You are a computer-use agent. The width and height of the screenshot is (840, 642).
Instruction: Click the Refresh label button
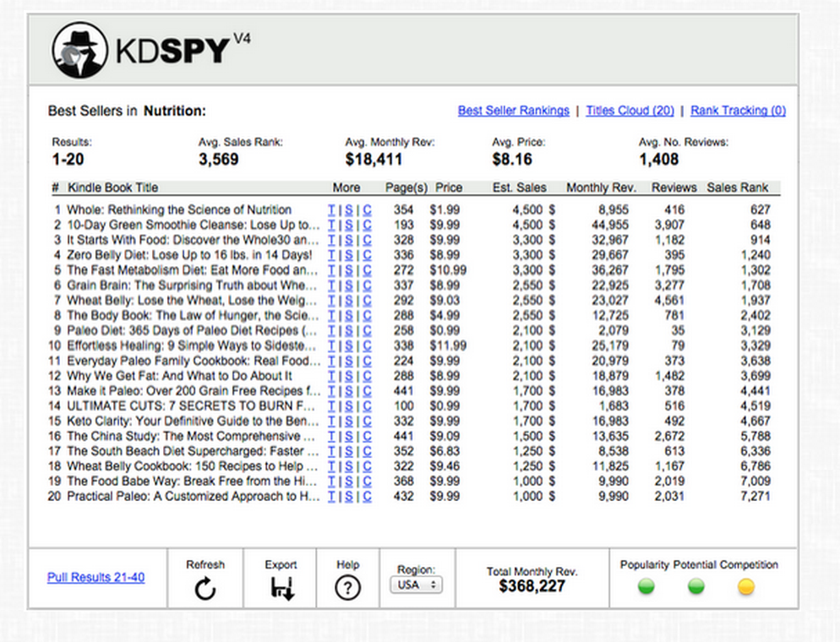pos(205,564)
